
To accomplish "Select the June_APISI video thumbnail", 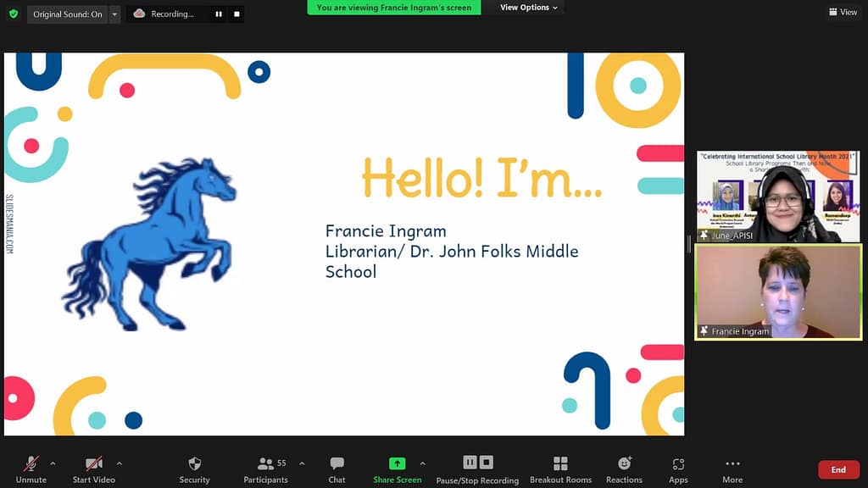I will click(x=777, y=197).
